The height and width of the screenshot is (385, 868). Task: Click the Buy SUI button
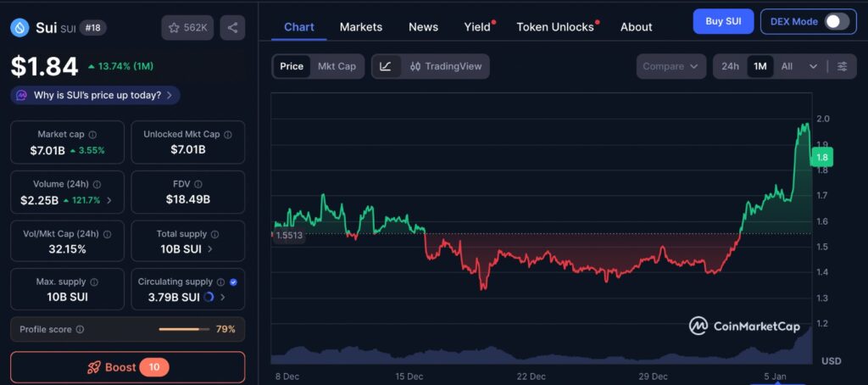point(724,21)
